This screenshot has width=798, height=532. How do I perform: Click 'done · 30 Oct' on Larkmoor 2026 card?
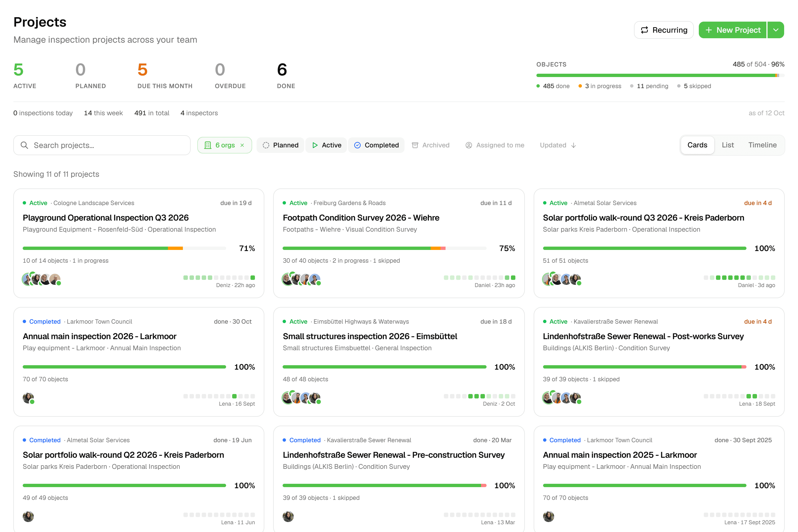tap(233, 322)
